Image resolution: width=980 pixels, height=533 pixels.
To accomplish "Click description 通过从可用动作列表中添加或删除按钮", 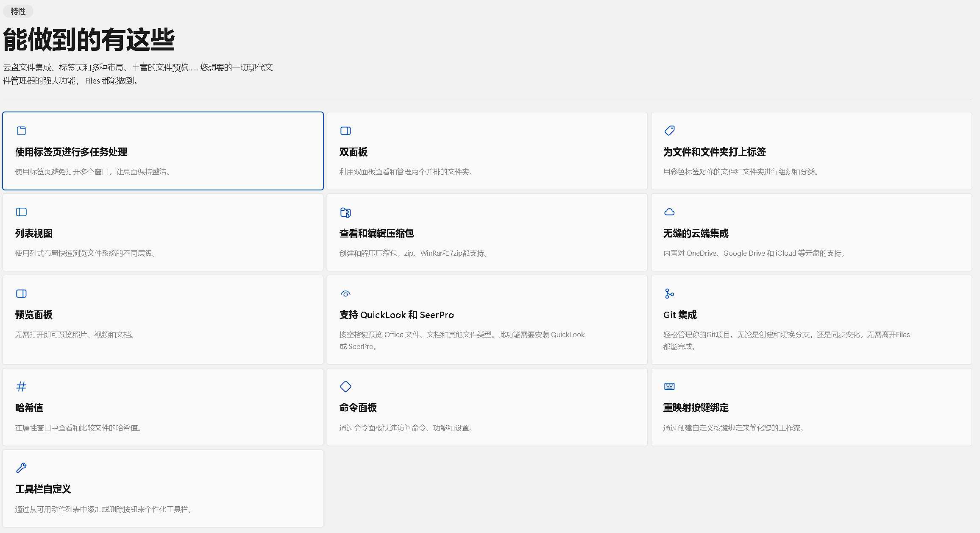I will tap(104, 509).
